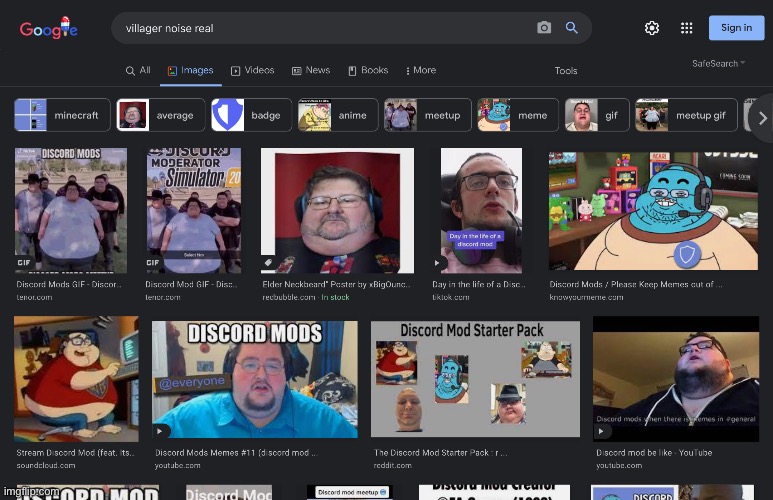
Task: Expand the More menu
Action: (421, 71)
